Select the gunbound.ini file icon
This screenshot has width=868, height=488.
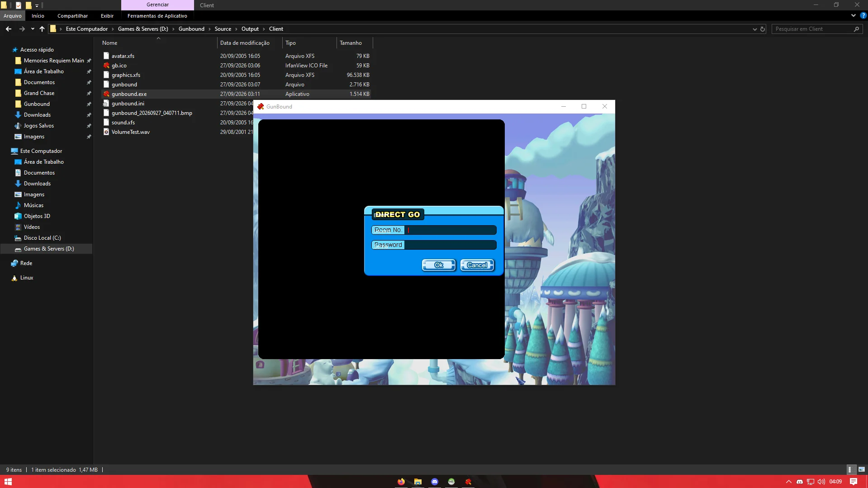pyautogui.click(x=106, y=104)
